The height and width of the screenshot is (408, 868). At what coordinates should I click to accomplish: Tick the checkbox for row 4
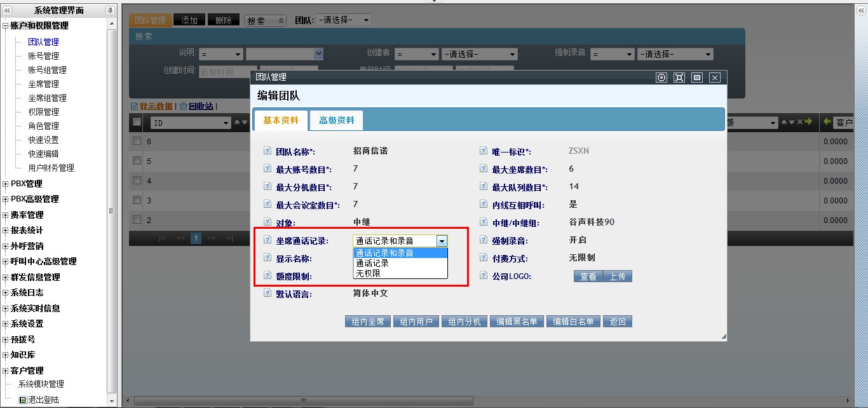pos(137,180)
